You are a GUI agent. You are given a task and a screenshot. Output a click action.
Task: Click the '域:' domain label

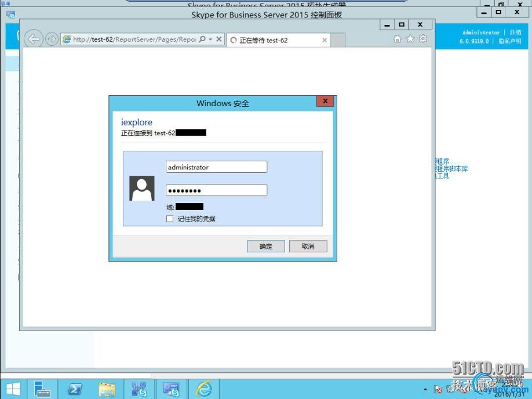170,207
